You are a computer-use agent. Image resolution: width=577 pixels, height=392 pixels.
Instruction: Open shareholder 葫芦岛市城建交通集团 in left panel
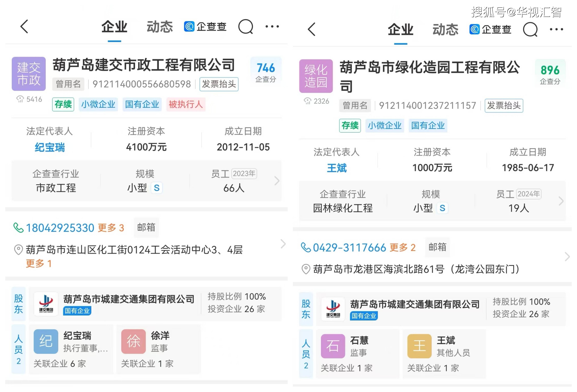tap(129, 299)
